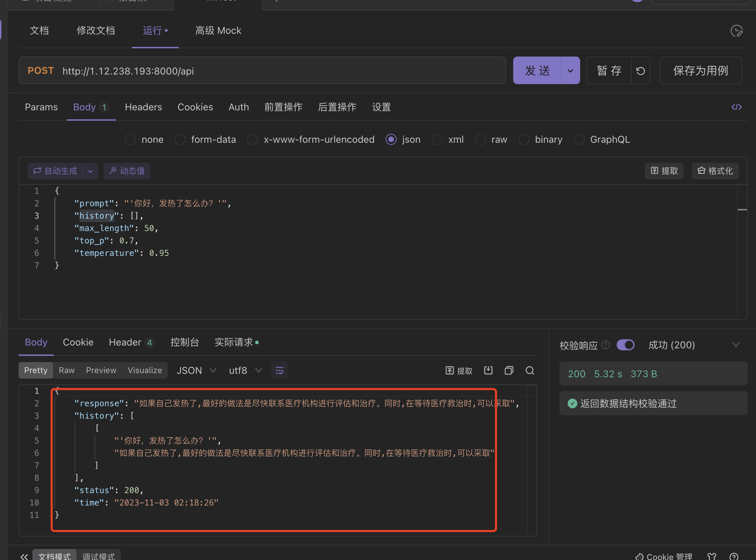Switch to 文档模式 document mode
This screenshot has height=560, width=756.
54,556
